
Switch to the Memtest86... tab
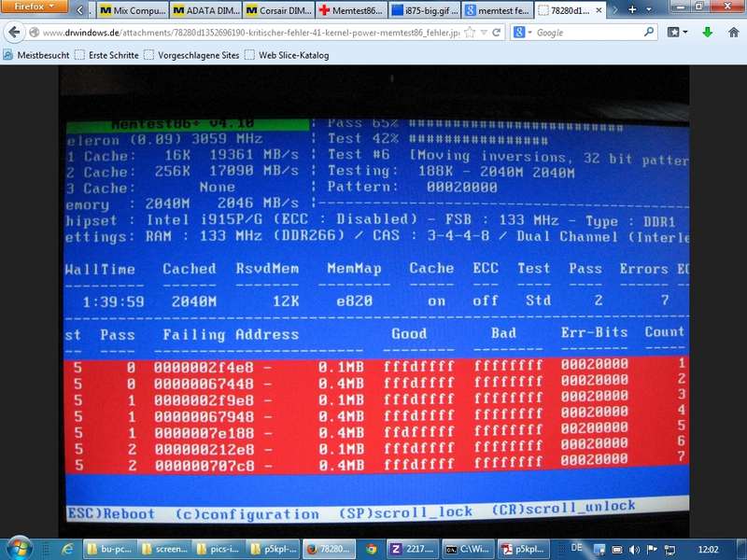pos(352,10)
